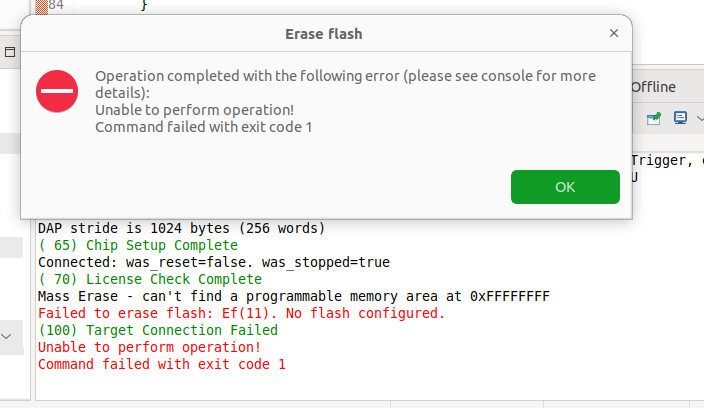Click the 'DAP stride is 1024 bytes' line
Screen dimensions: 704x408
180,228
